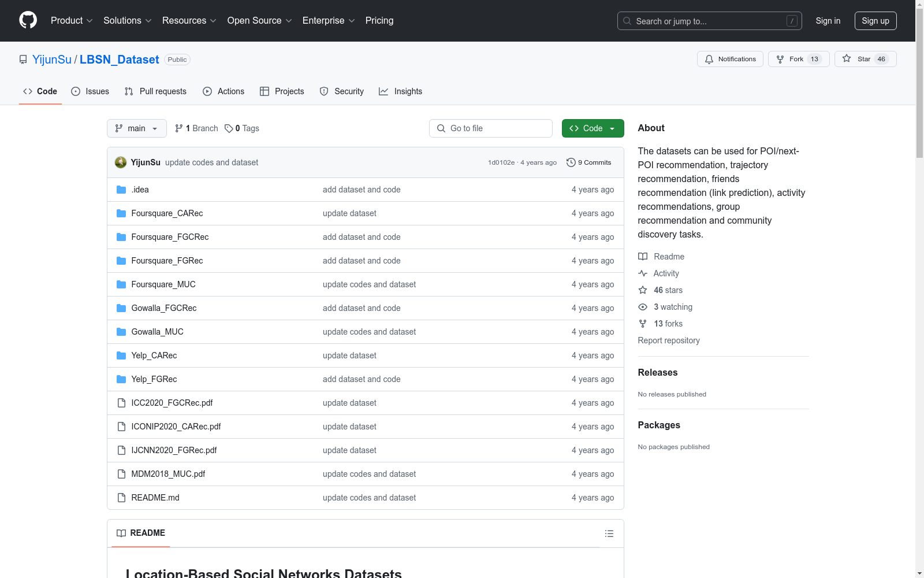Click the pulse icon next to Activity
The width and height of the screenshot is (924, 578).
click(x=643, y=273)
